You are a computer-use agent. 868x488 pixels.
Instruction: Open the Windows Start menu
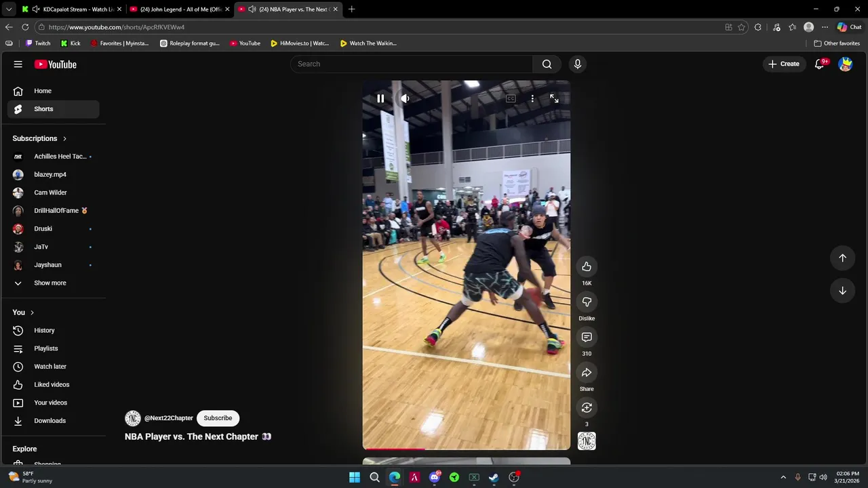pos(355,477)
